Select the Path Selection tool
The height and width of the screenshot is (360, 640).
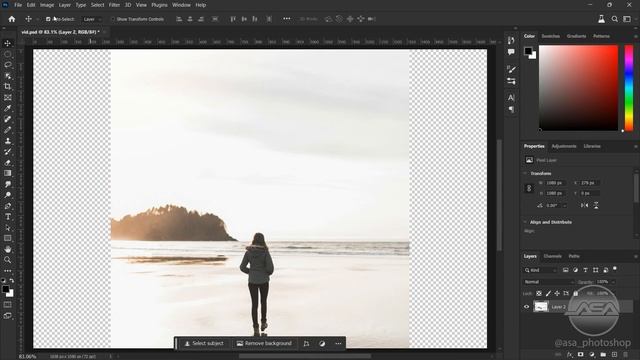tap(7, 227)
